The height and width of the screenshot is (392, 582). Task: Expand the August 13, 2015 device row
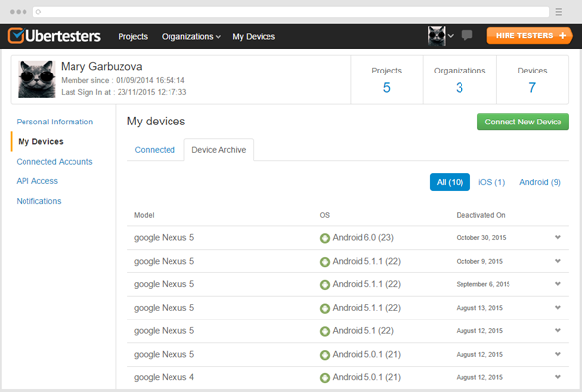[558, 308]
